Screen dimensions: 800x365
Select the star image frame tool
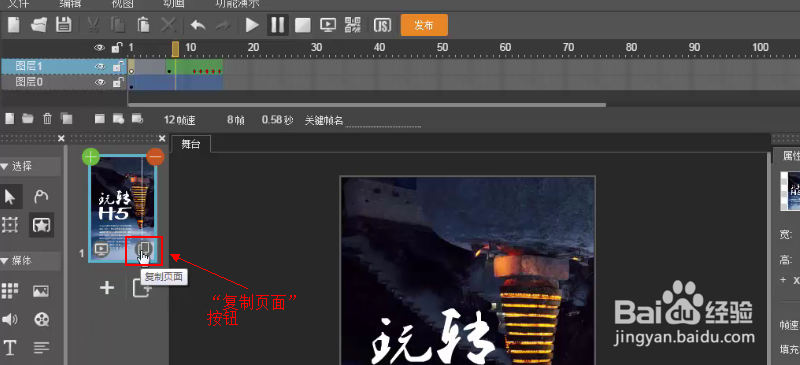click(x=41, y=225)
